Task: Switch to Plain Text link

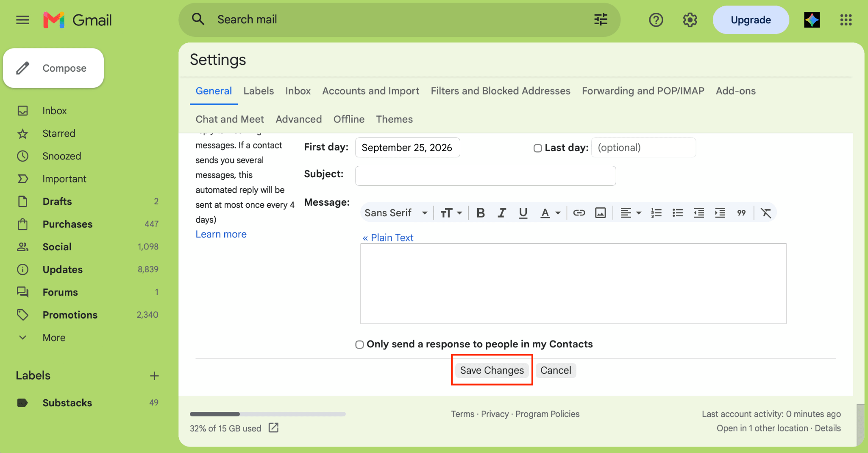Action: (x=388, y=238)
